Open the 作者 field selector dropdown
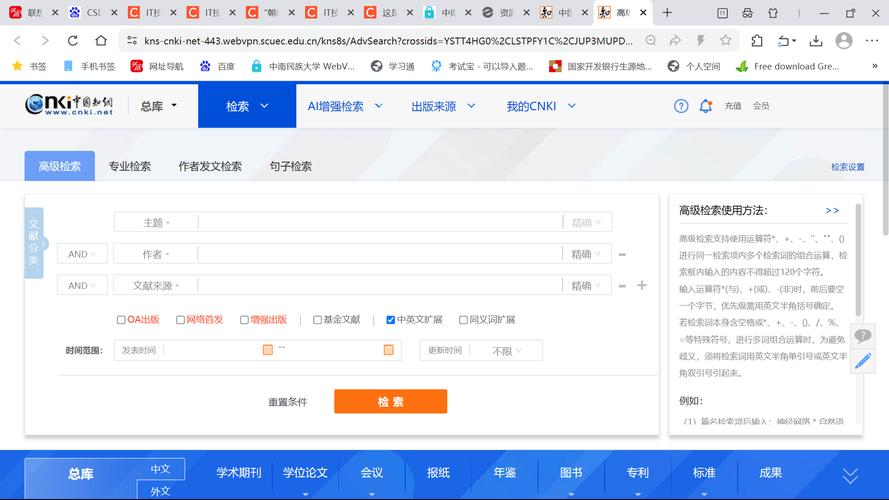Image resolution: width=889 pixels, height=500 pixels. click(x=156, y=255)
